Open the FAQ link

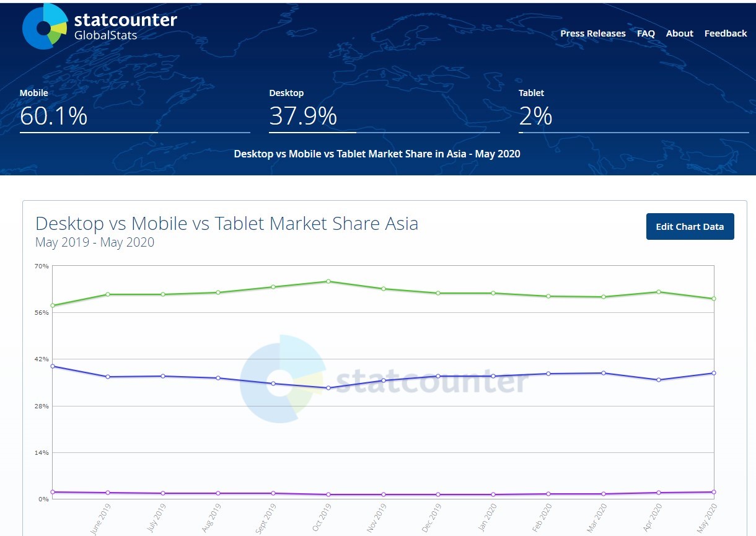point(646,33)
